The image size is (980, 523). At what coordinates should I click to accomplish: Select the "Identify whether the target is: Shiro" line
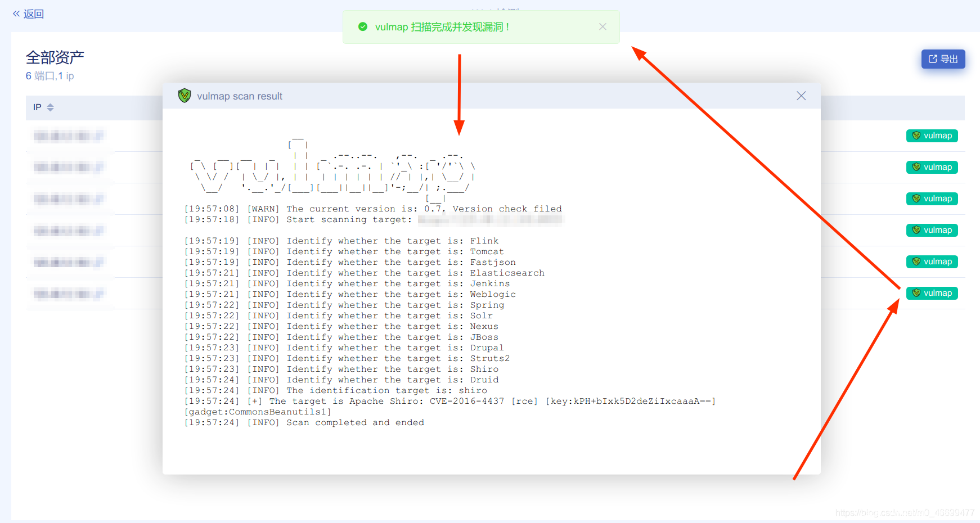pos(341,369)
